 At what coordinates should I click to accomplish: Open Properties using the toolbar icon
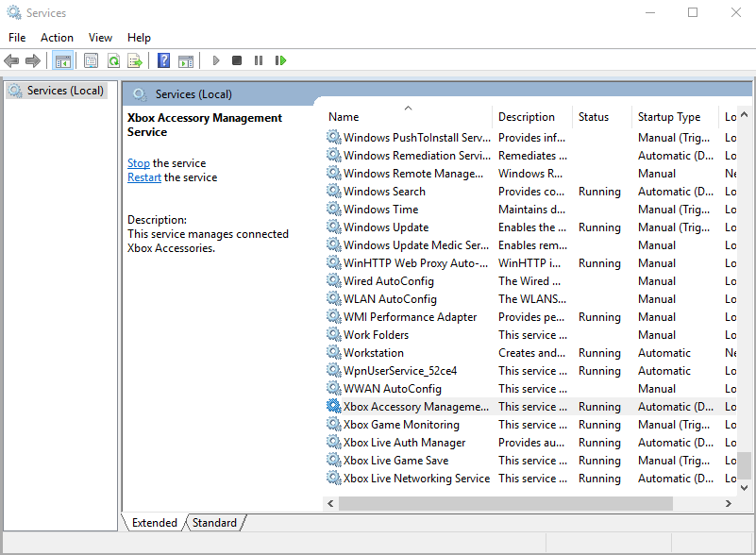click(90, 60)
